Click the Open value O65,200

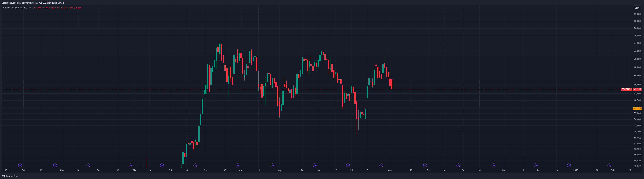[x=37, y=8]
